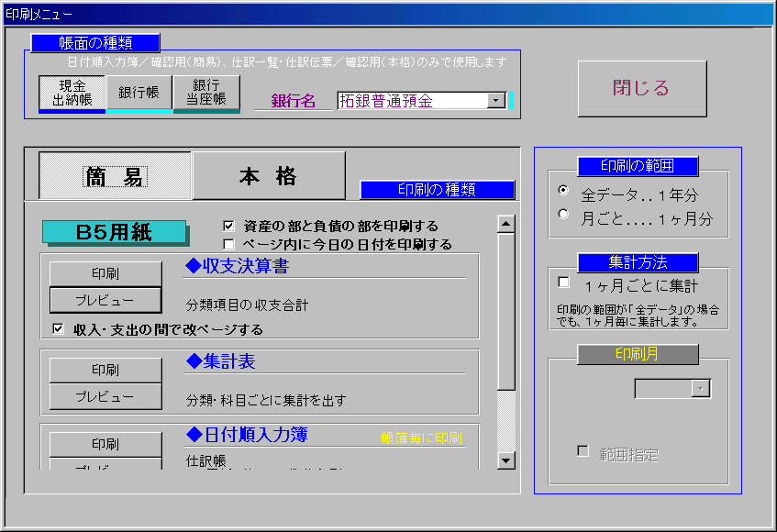Click 印刷 button for 集計表
Viewport: 777px width, 532px height.
click(x=105, y=370)
